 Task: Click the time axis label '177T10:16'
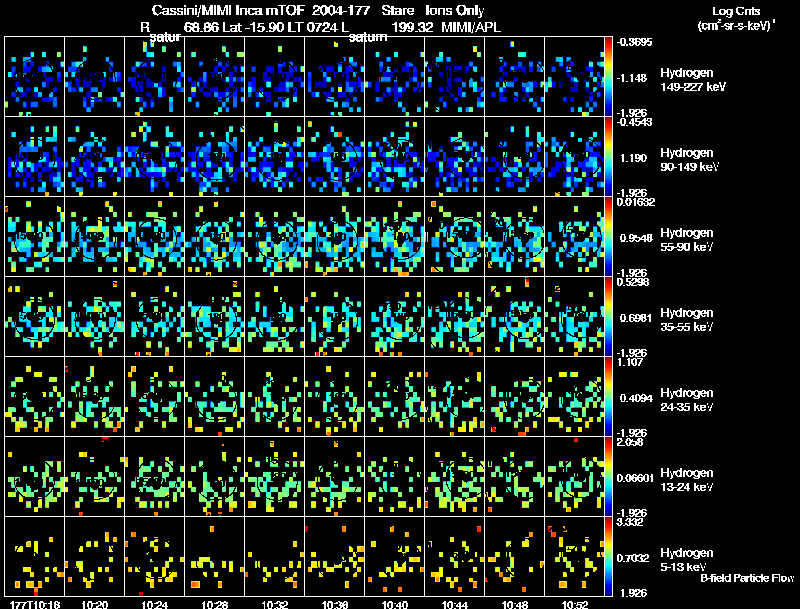pyautogui.click(x=35, y=604)
